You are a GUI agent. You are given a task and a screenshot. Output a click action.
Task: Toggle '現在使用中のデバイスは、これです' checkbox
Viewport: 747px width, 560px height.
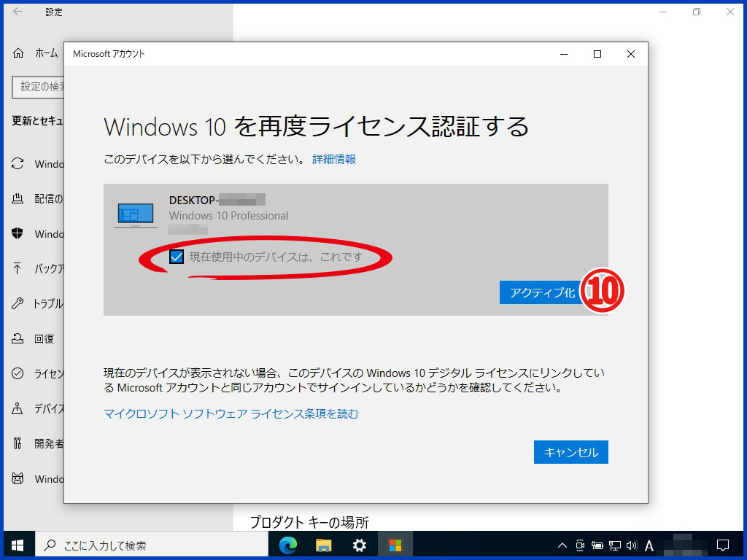coord(177,257)
